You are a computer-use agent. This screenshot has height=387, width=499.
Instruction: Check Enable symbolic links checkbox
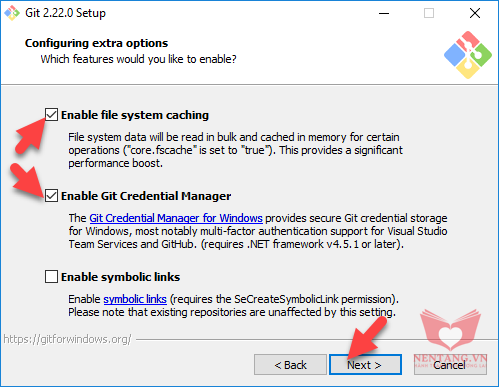coord(51,276)
